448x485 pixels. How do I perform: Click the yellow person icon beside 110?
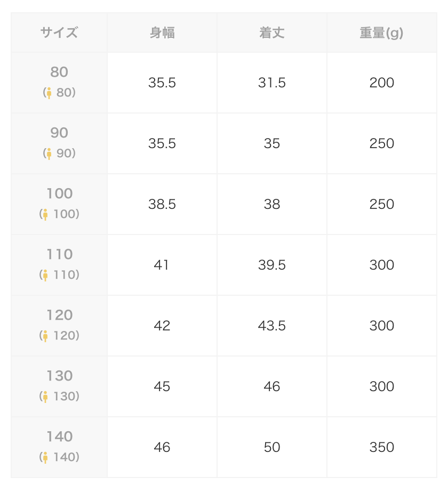[45, 275]
